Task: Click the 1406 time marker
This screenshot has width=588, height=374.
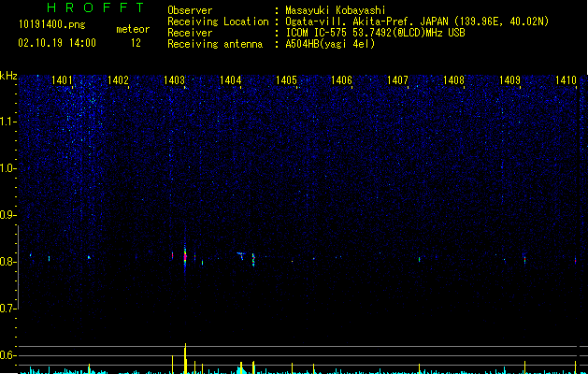Action: pyautogui.click(x=341, y=79)
